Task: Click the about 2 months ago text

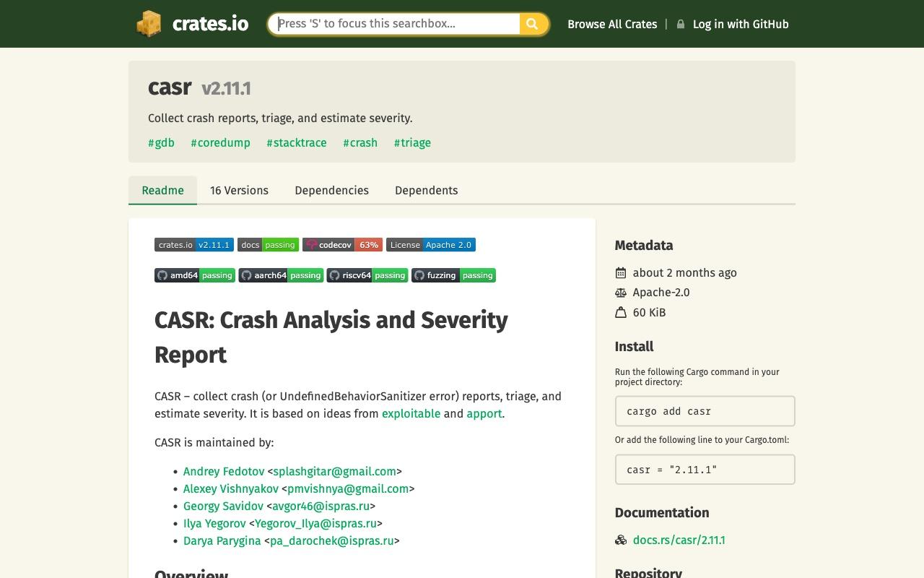Action: click(685, 272)
